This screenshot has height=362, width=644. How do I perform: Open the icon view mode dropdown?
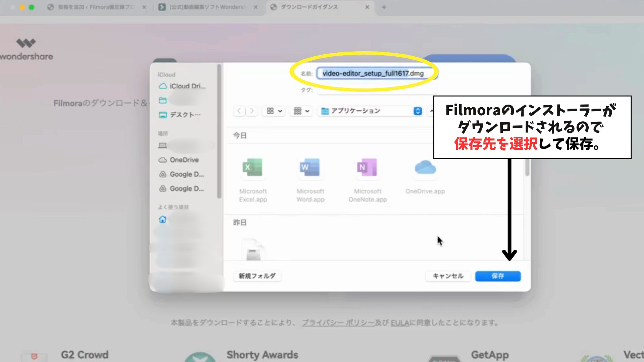[x=274, y=111]
